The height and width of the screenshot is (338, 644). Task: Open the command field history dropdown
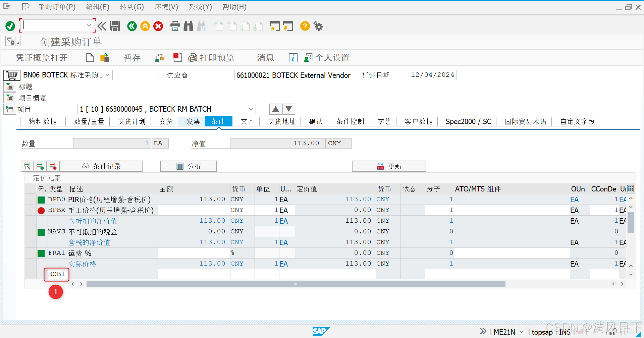89,25
